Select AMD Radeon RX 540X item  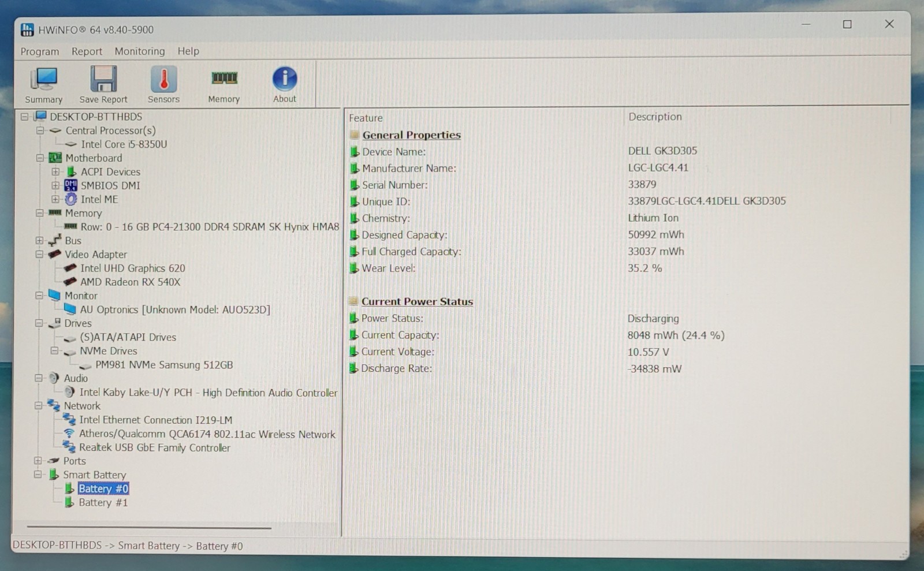click(x=131, y=282)
